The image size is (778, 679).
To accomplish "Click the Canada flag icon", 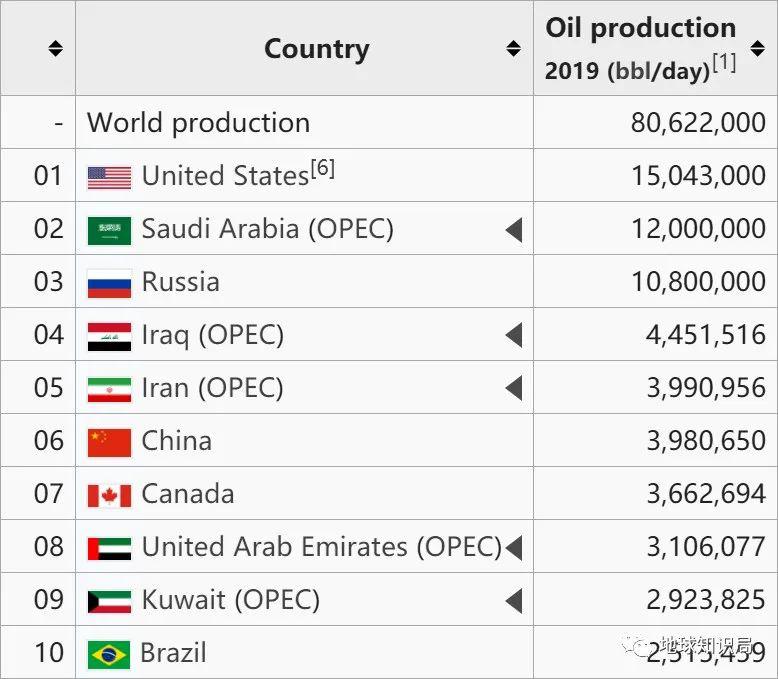I will click(x=109, y=496).
